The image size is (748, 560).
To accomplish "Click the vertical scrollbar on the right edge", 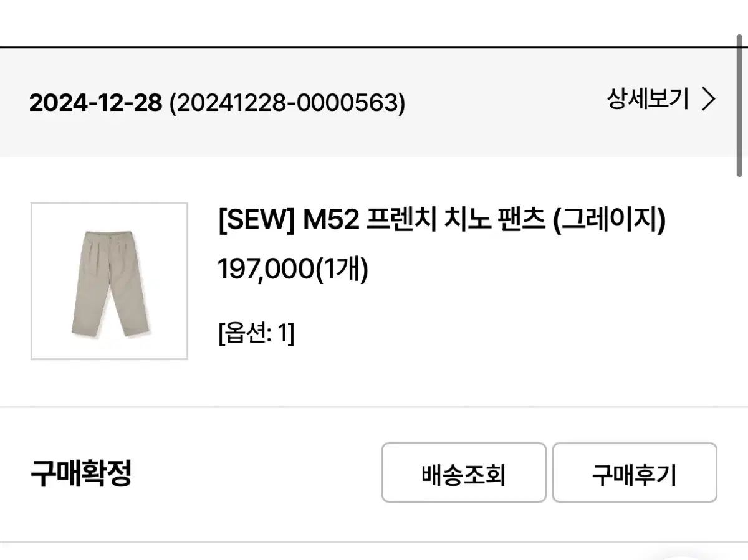I will [740, 106].
